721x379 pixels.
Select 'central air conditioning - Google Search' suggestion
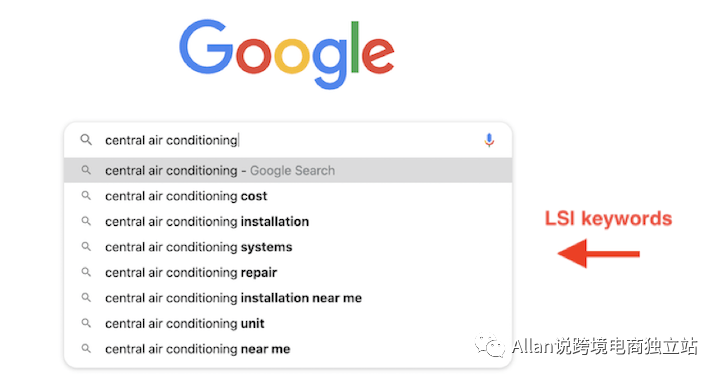tap(288, 170)
